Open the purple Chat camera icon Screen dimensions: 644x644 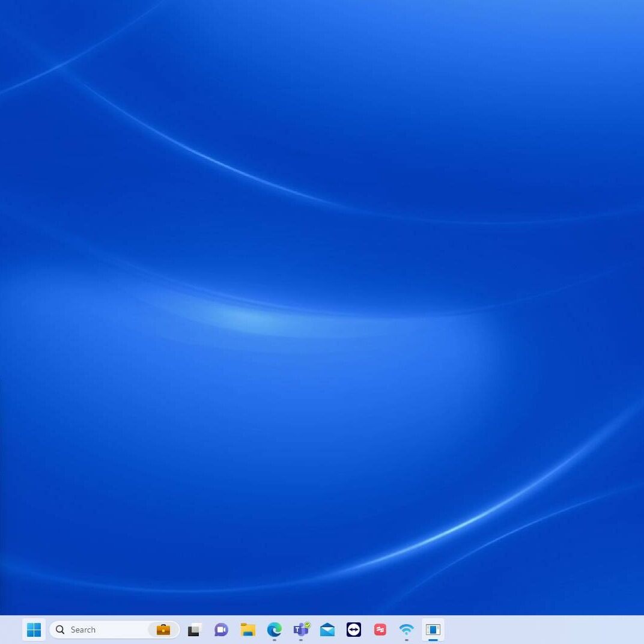221,630
